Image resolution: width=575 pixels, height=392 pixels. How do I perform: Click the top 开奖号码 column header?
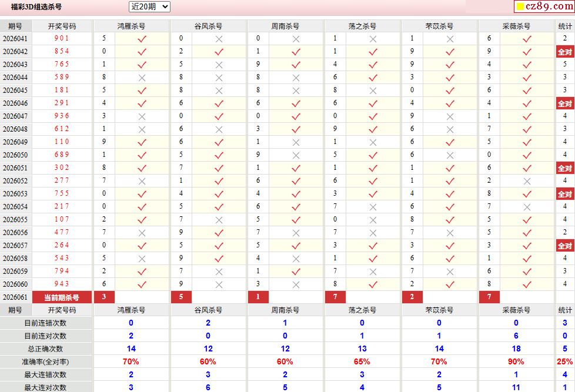[62, 26]
